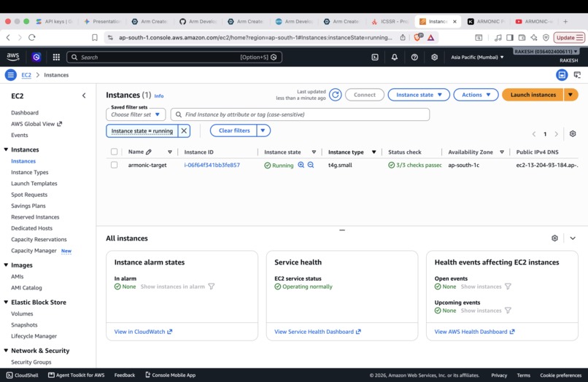Edit the Name column pencil icon
Image resolution: width=588 pixels, height=382 pixels.
click(x=149, y=152)
